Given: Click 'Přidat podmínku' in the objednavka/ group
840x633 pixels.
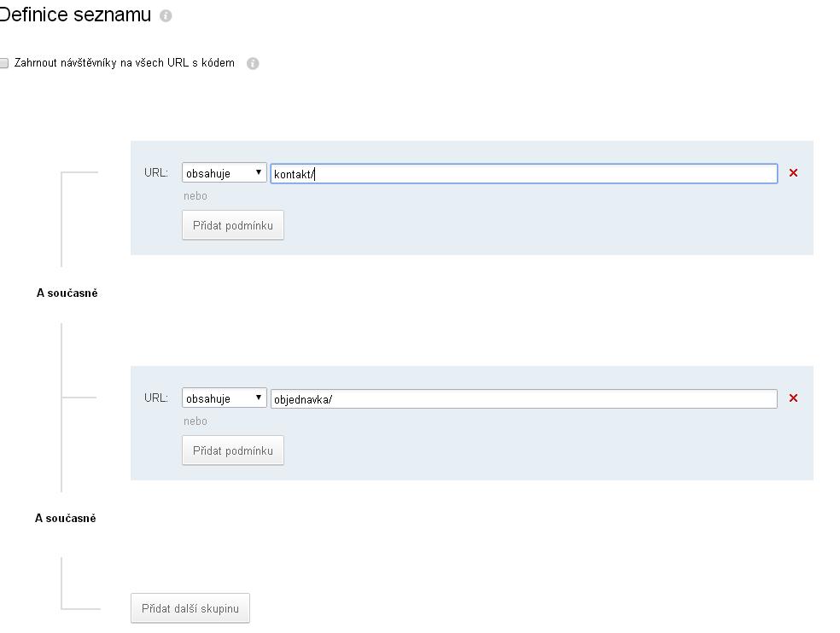Looking at the screenshot, I should point(233,451).
